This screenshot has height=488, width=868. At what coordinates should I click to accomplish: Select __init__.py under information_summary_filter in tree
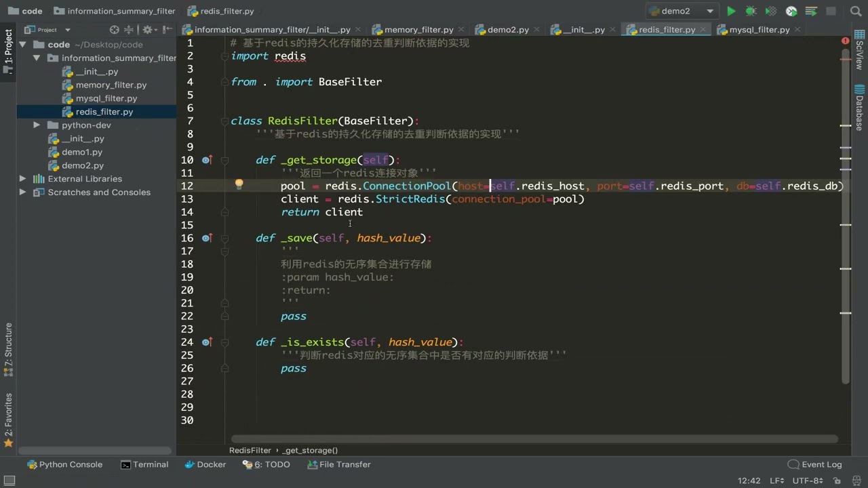(x=97, y=71)
